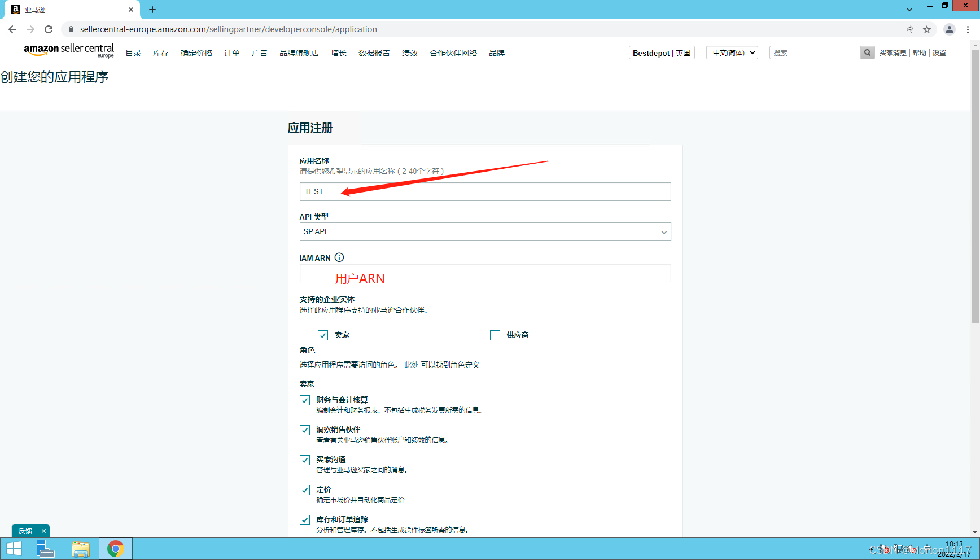Viewport: 980px width, 560px height.
Task: Open Server Manager from taskbar
Action: pos(45,549)
